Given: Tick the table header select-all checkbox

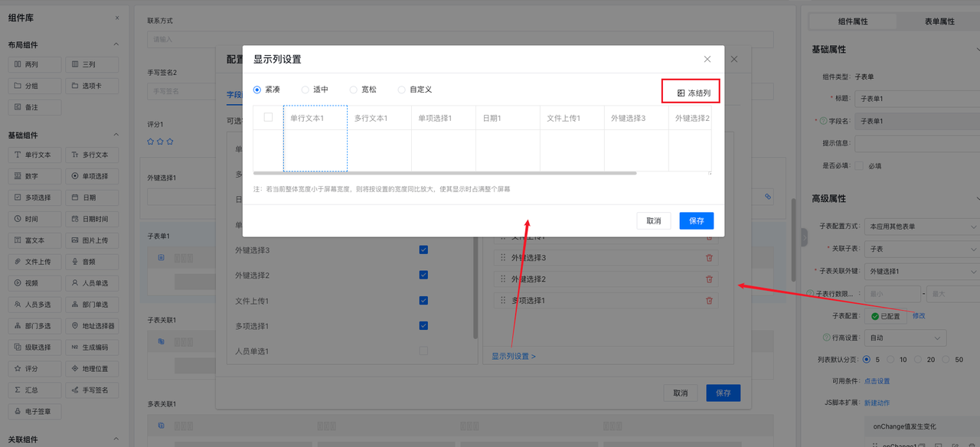Looking at the screenshot, I should click(268, 117).
